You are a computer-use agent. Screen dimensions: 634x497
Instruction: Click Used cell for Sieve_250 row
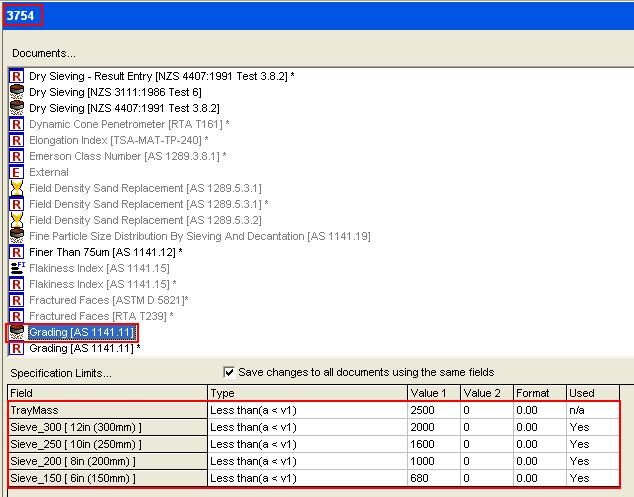point(592,444)
